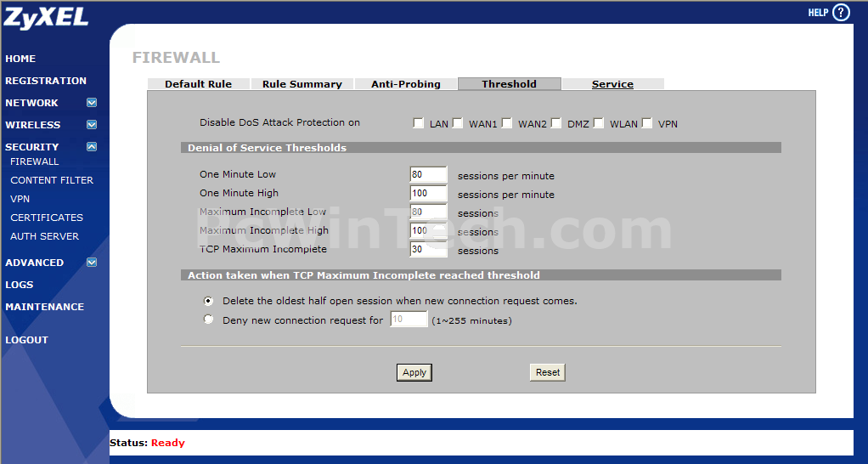The height and width of the screenshot is (464, 868).
Task: Click the Apply button
Action: (x=414, y=372)
